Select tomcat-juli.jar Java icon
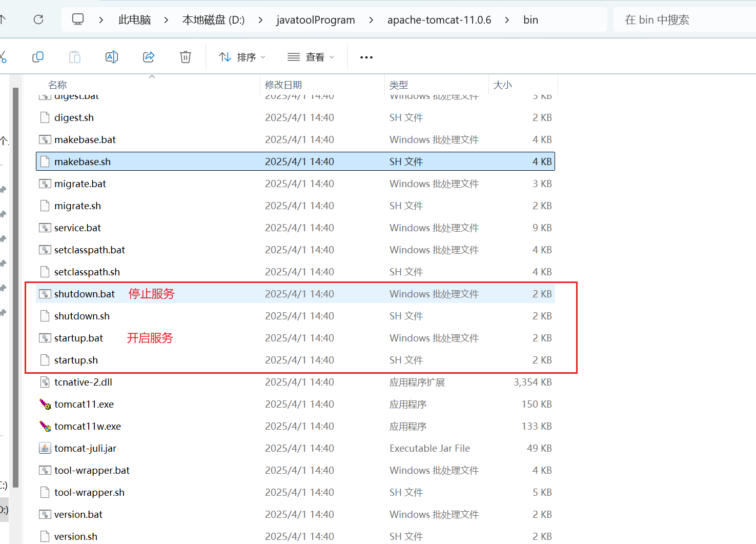The image size is (756, 544). click(x=45, y=448)
